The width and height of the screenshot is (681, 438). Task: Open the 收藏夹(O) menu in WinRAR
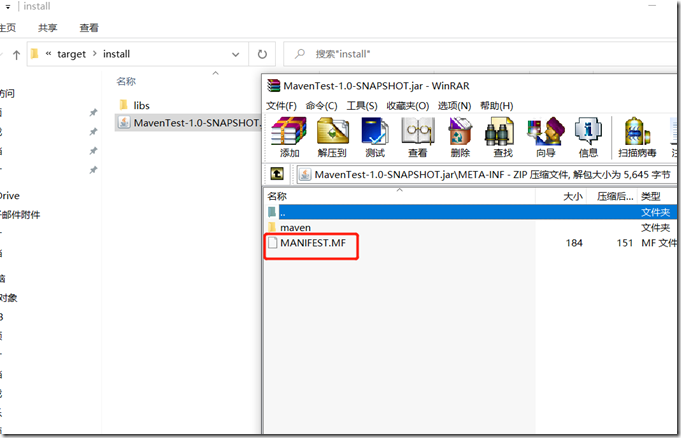[x=408, y=106]
